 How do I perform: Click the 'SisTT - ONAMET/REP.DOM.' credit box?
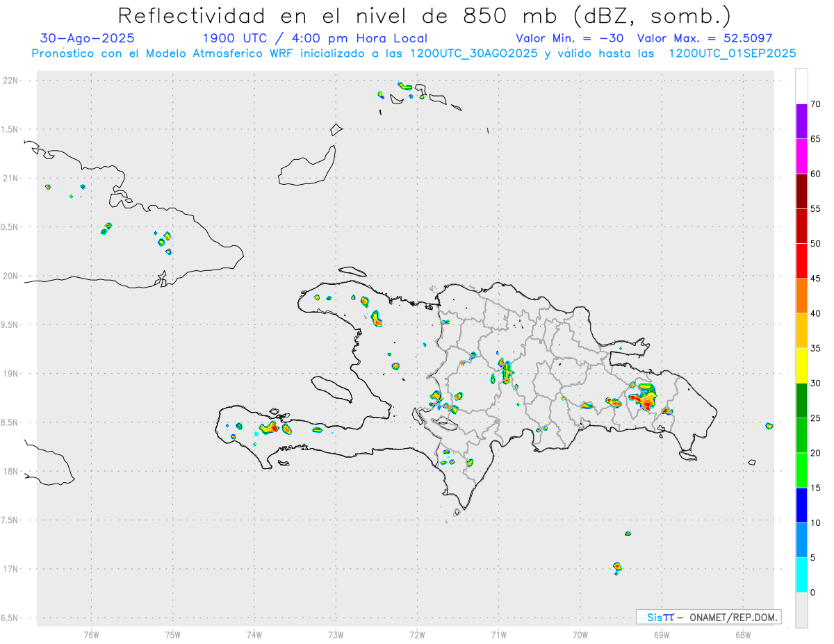tap(708, 617)
